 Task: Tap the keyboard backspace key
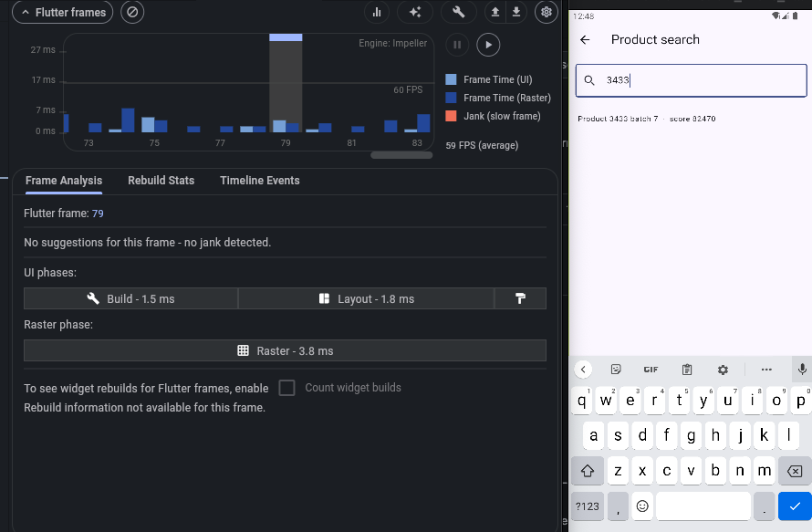click(x=795, y=471)
